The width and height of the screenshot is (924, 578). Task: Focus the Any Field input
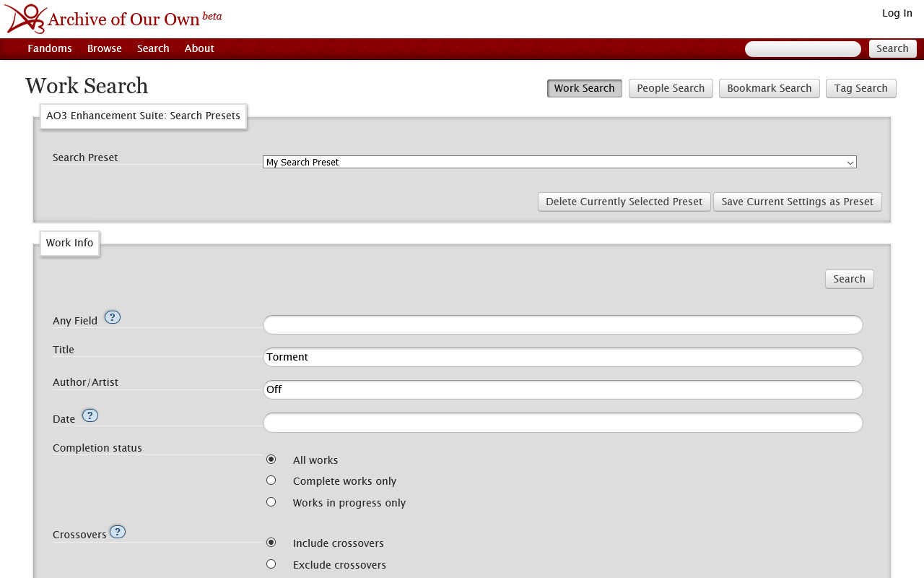(x=563, y=325)
